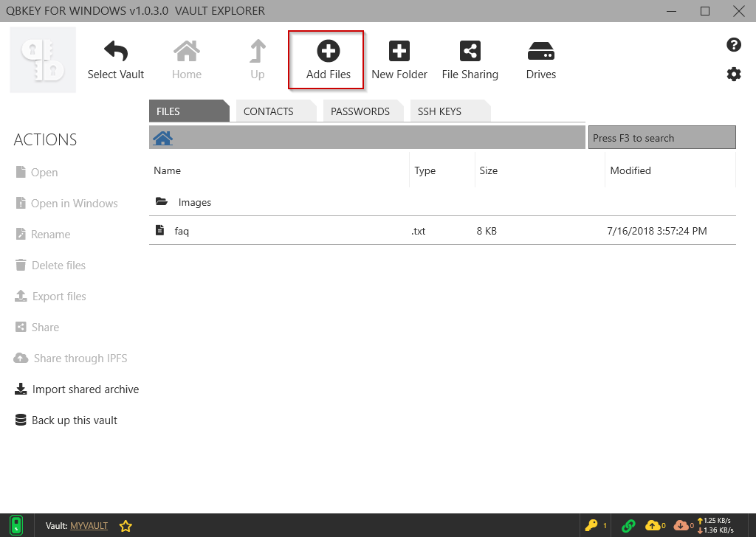Click the yellow key icon in status bar
The image size is (756, 537).
click(591, 525)
